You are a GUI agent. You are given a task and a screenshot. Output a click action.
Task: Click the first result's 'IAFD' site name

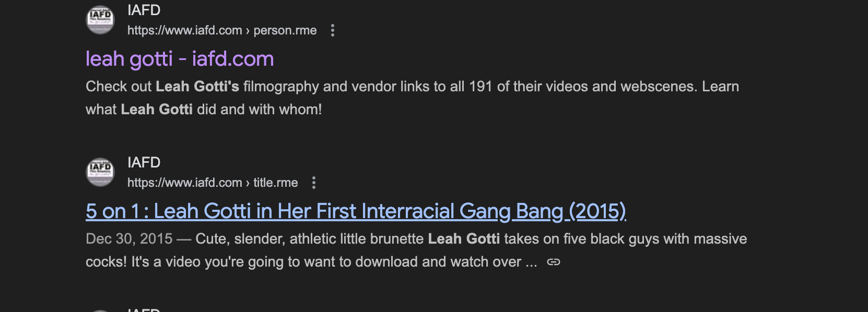point(144,10)
